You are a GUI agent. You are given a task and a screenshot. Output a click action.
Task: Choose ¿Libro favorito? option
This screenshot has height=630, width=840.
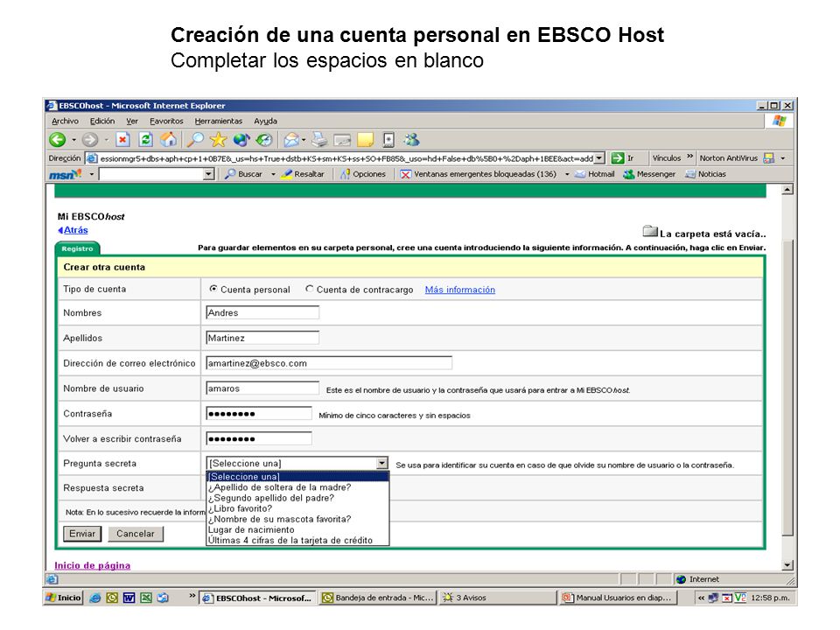click(297, 508)
